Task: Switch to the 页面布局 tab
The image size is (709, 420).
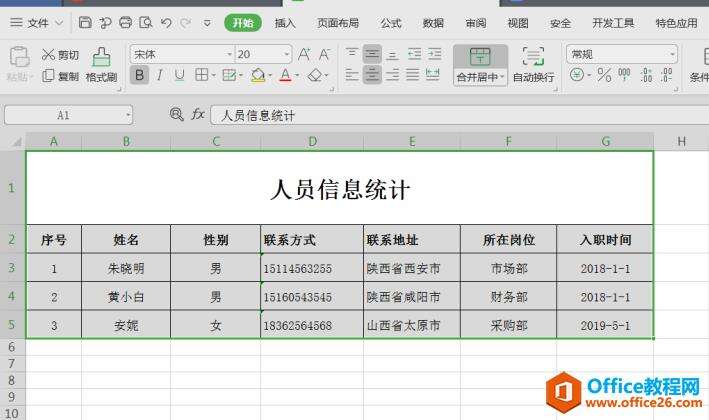Action: (x=338, y=23)
